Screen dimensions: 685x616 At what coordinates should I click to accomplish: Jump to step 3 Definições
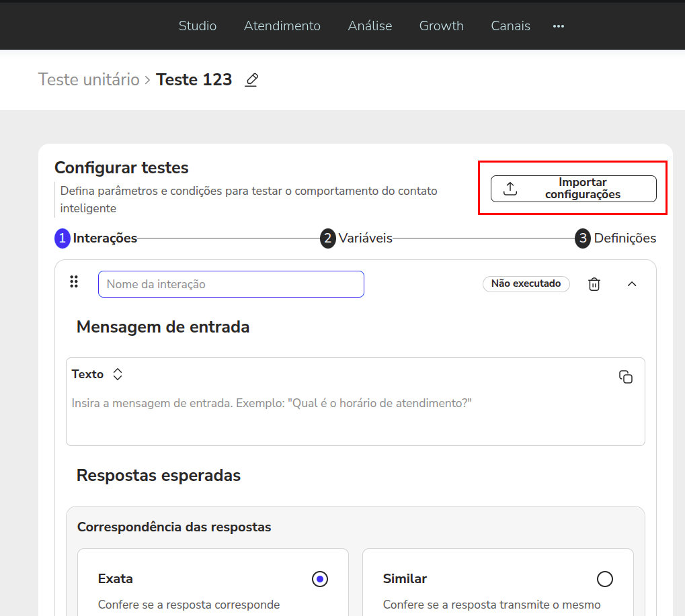pos(616,238)
